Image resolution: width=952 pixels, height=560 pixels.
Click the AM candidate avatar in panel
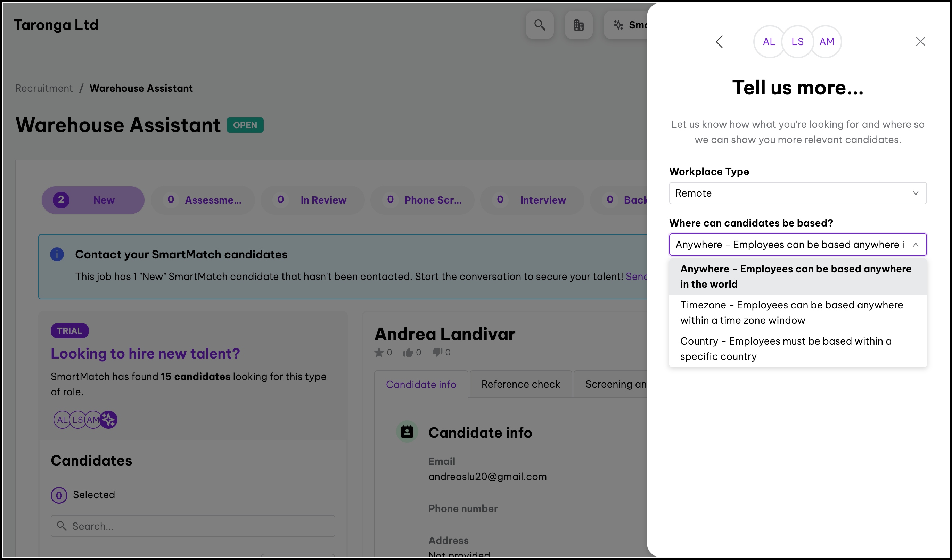pyautogui.click(x=827, y=42)
